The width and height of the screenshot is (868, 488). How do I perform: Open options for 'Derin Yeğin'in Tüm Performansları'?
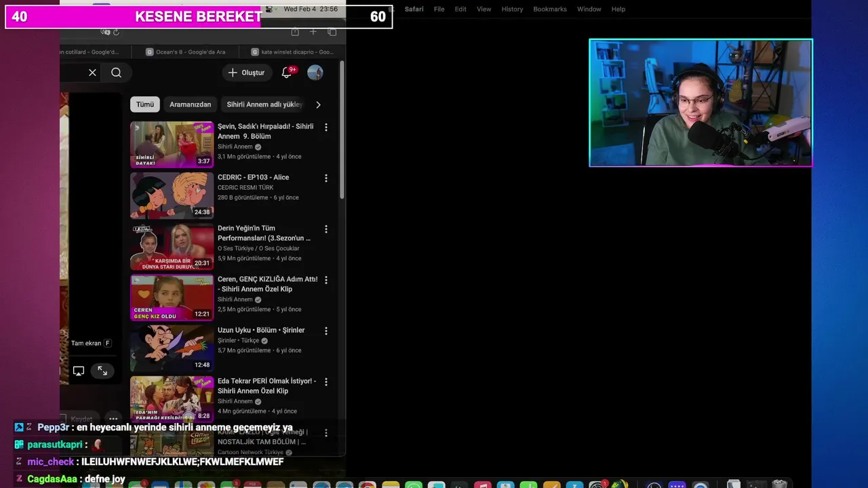(x=325, y=229)
